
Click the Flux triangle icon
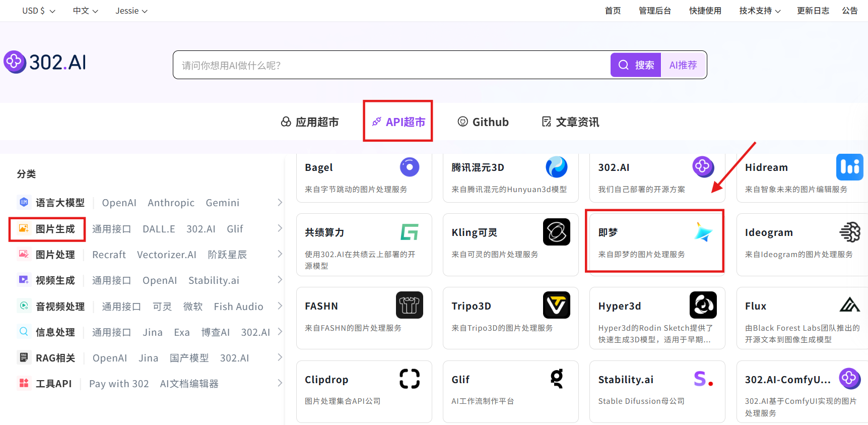click(x=850, y=305)
